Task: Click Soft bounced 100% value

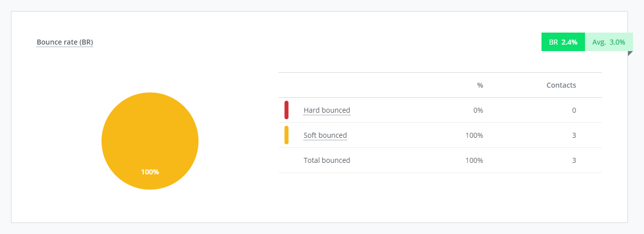Action: click(x=474, y=135)
